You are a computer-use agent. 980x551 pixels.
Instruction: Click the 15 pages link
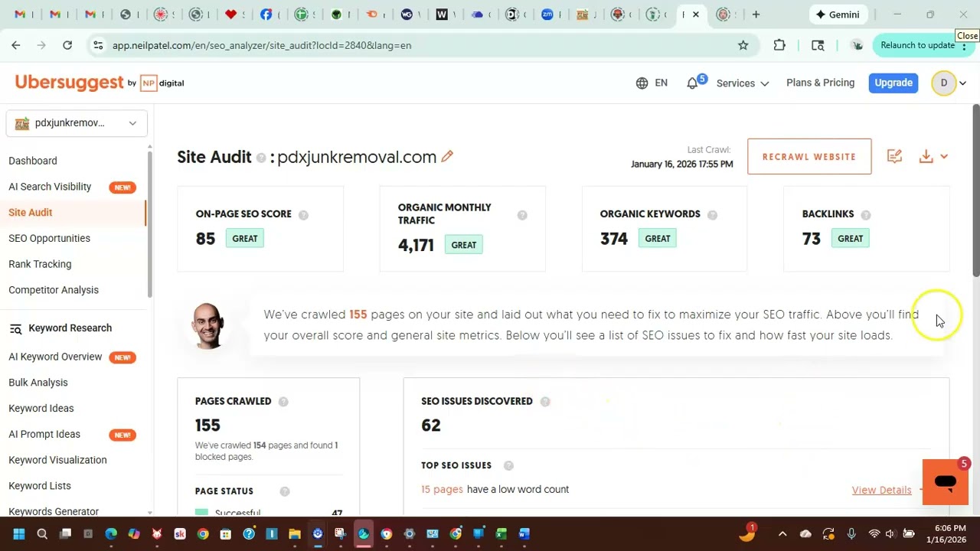442,490
